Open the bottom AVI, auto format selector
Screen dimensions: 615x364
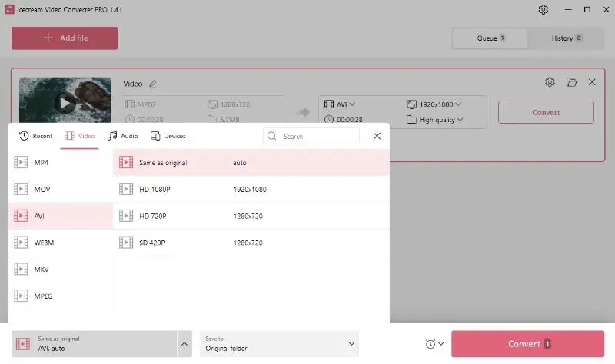pyautogui.click(x=94, y=343)
